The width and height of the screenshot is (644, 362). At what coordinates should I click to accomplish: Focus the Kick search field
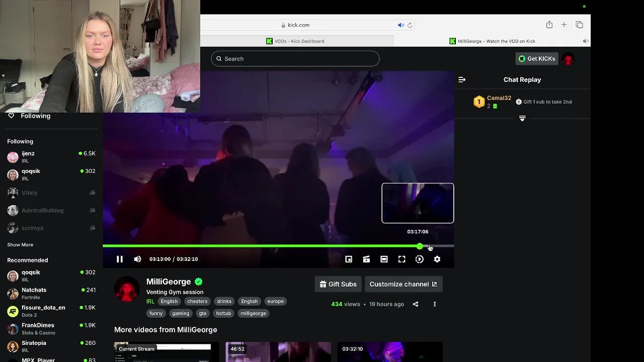coord(295,59)
